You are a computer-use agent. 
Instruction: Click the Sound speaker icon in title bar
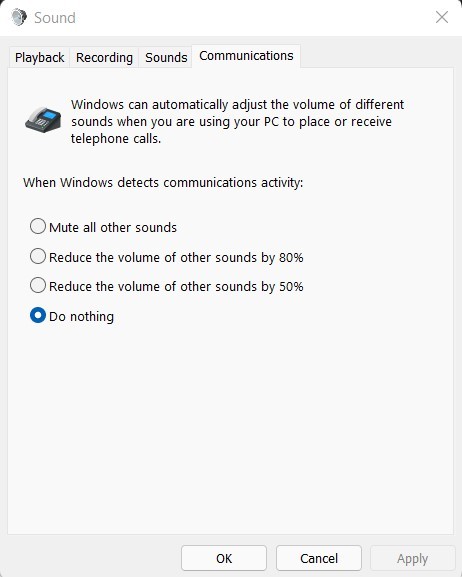(19, 17)
